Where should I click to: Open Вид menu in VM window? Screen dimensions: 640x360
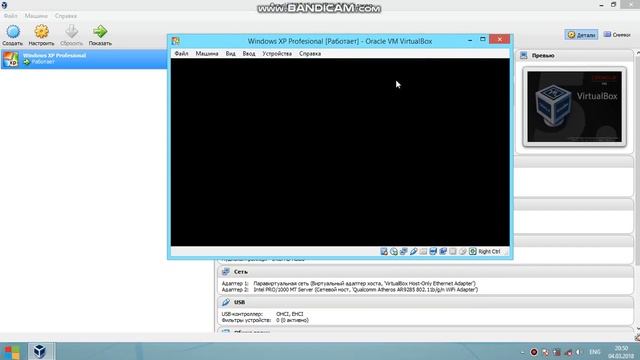(231, 53)
